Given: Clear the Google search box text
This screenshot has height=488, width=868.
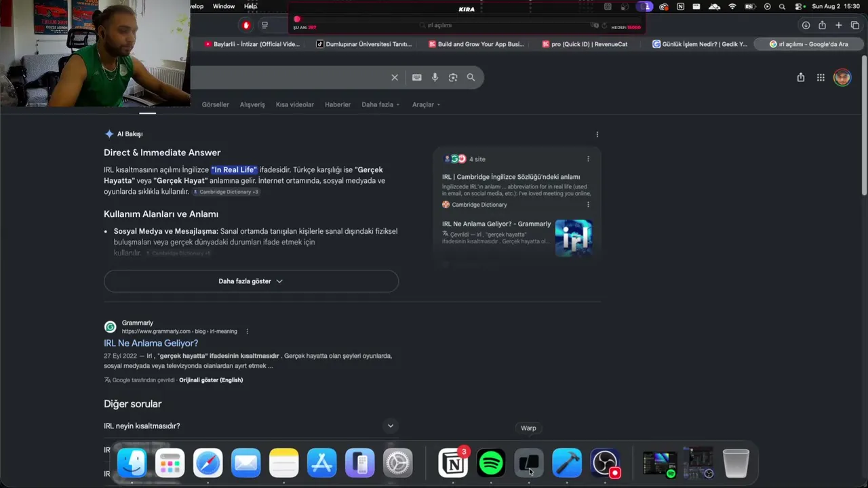Looking at the screenshot, I should tap(395, 77).
